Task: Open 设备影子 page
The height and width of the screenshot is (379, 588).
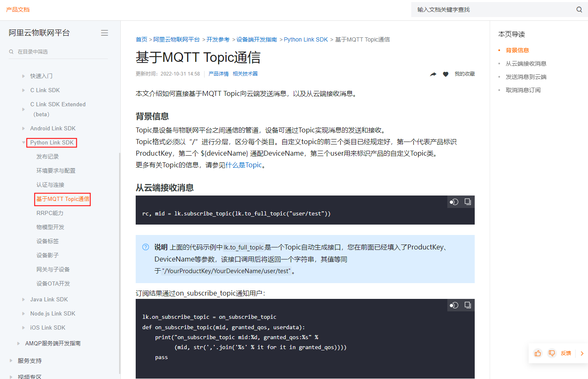Action: click(48, 255)
